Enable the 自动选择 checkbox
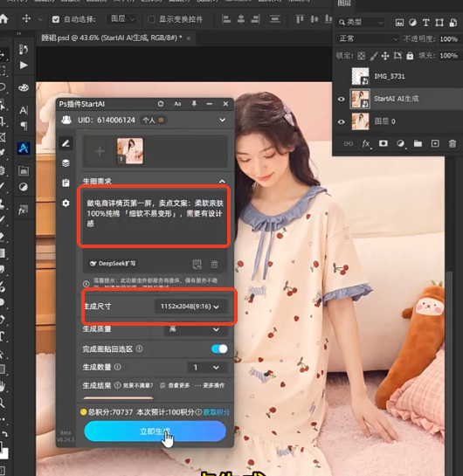The height and width of the screenshot is (476, 463). coord(56,20)
